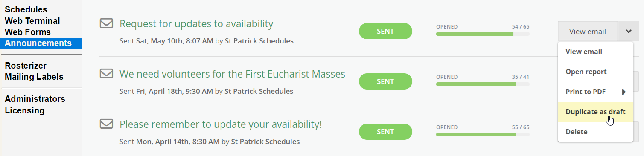Click envelope icon beside Request for updates announcement
Screen dimensions: 644x156
point(106,23)
